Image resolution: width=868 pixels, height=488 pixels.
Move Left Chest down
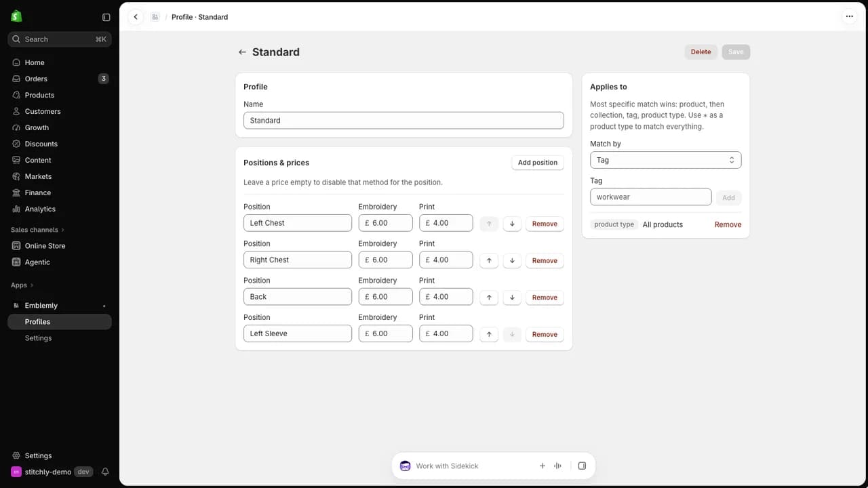point(512,224)
